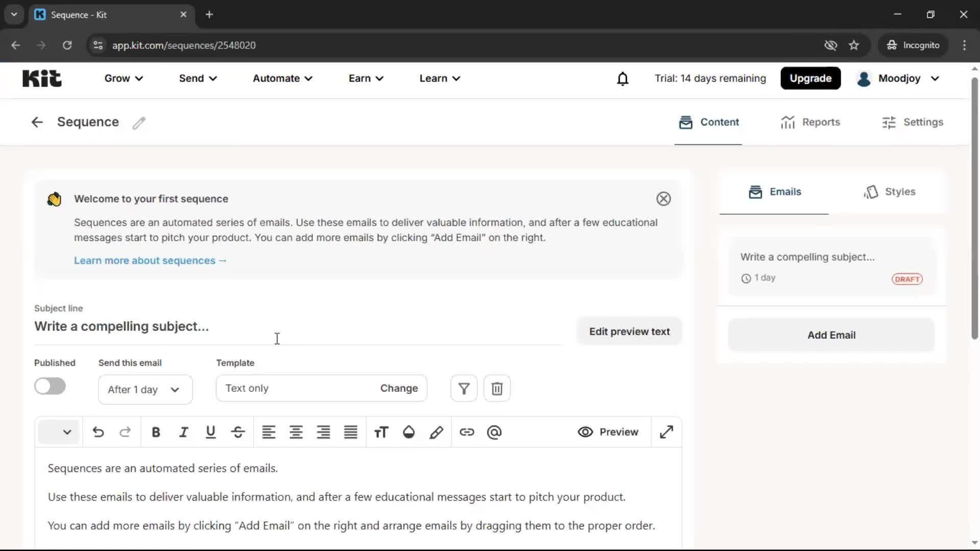The image size is (980, 551).
Task: Switch to the Styles tab
Action: pyautogui.click(x=890, y=192)
